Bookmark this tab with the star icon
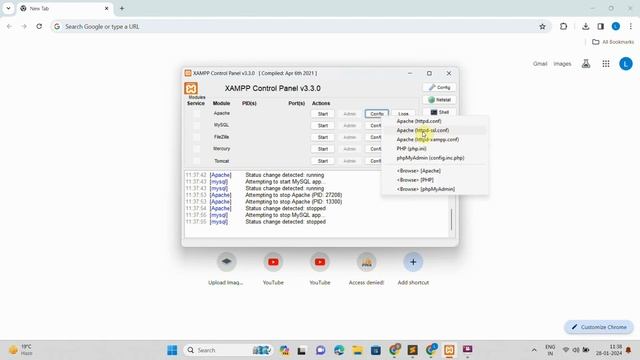Viewport: 640px width, 360px height. [542, 27]
